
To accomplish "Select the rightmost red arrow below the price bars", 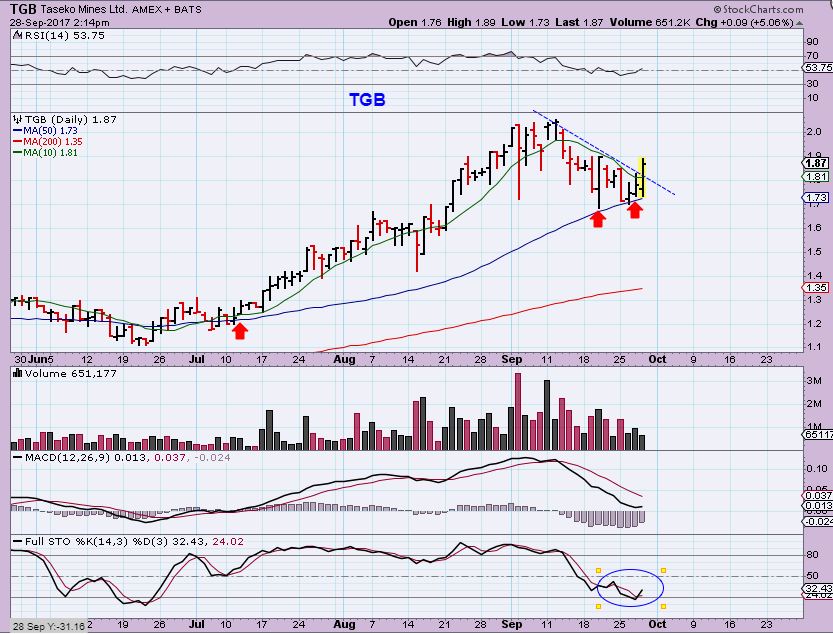I will click(x=634, y=210).
